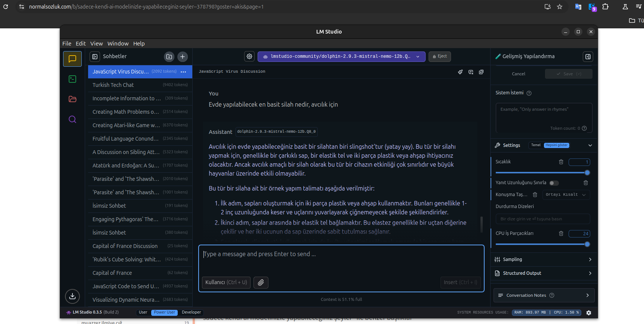Viewport: 644px width, 324px height.
Task: Switch to Power User mode
Action: pos(164,312)
